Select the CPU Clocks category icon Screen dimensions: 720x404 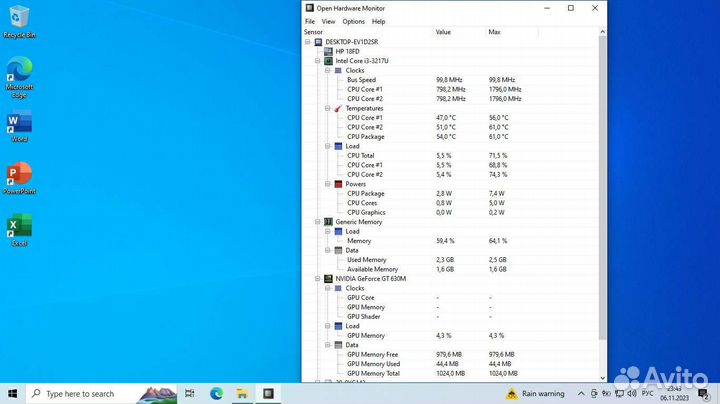click(338, 70)
